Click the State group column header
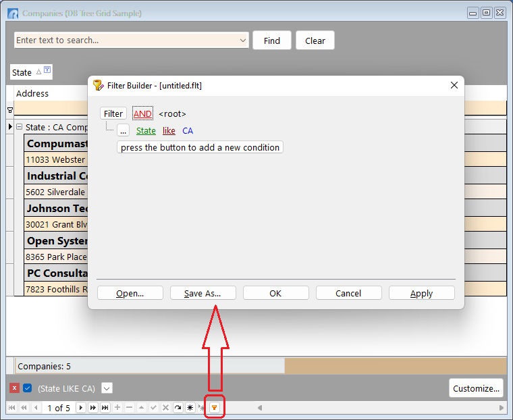The image size is (513, 420). click(31, 72)
